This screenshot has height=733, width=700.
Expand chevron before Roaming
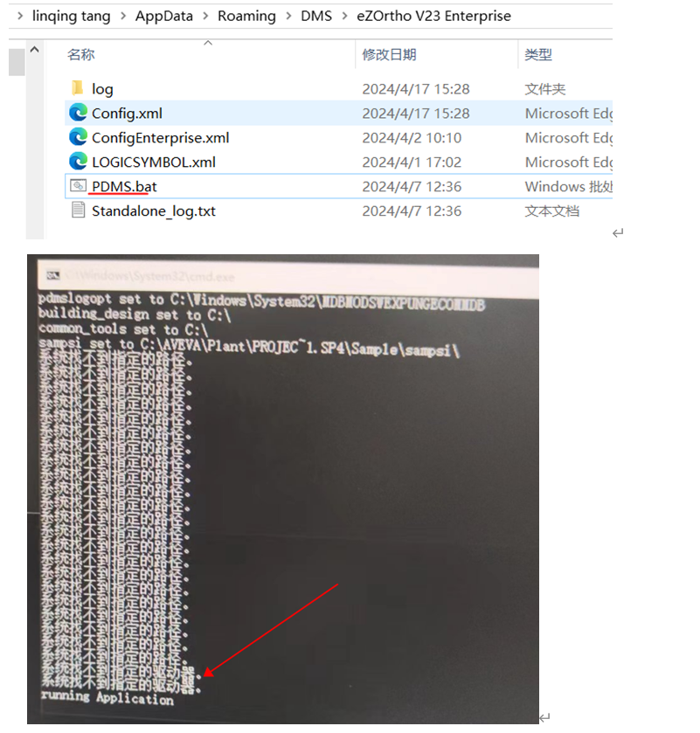click(x=205, y=16)
